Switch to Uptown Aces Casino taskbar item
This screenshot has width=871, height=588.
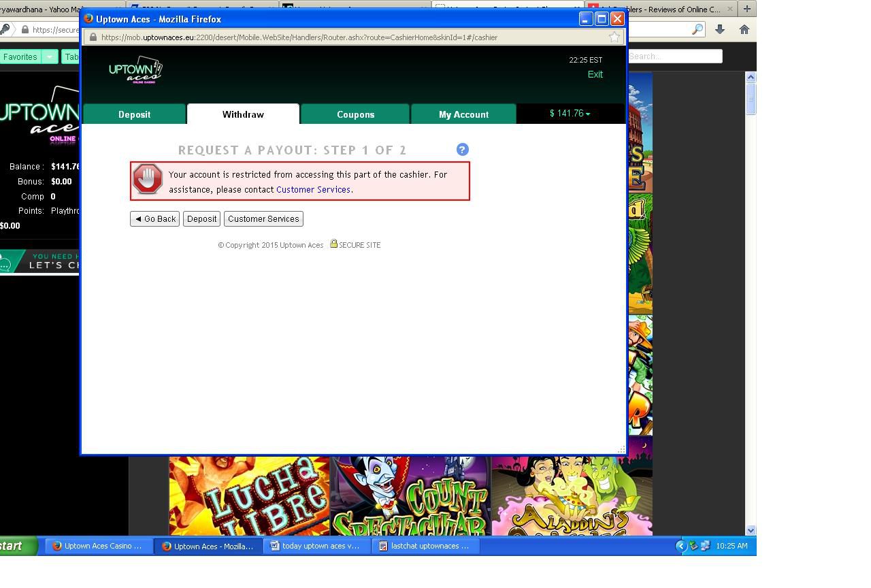(99, 546)
